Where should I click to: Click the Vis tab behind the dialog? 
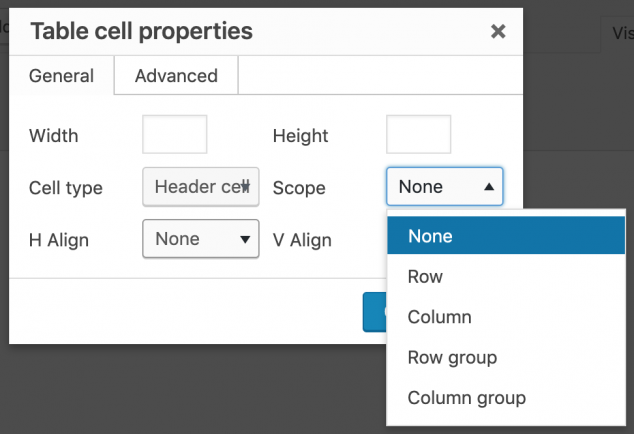pyautogui.click(x=620, y=33)
